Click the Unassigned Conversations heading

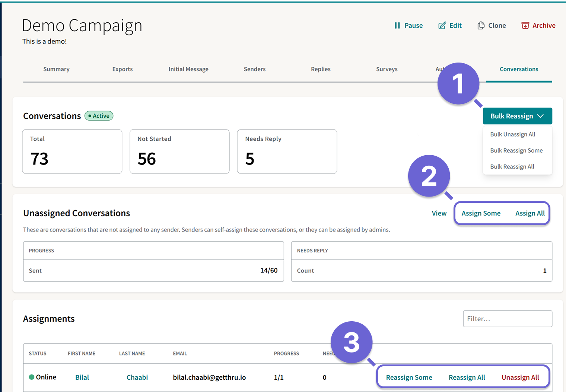click(76, 213)
